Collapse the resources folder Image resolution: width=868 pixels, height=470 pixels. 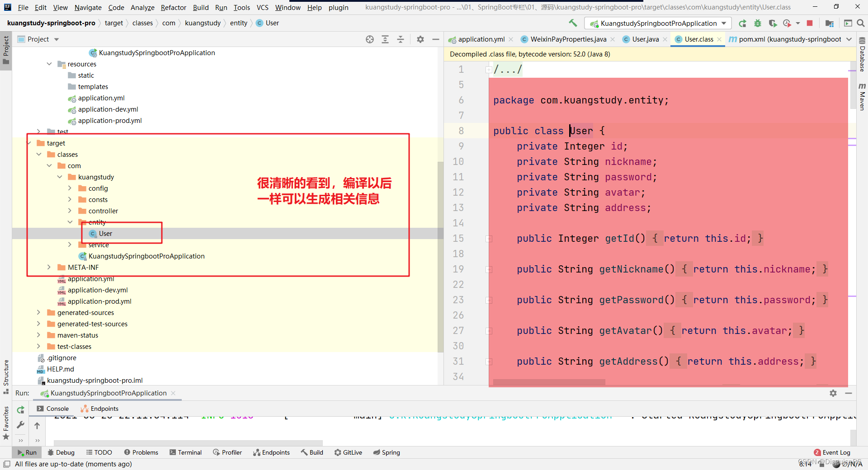point(49,64)
